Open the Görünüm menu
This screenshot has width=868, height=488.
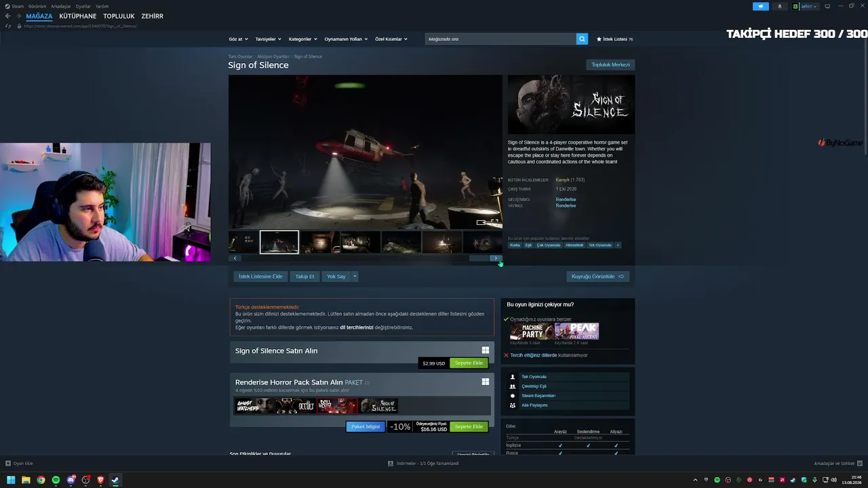pyautogui.click(x=37, y=6)
